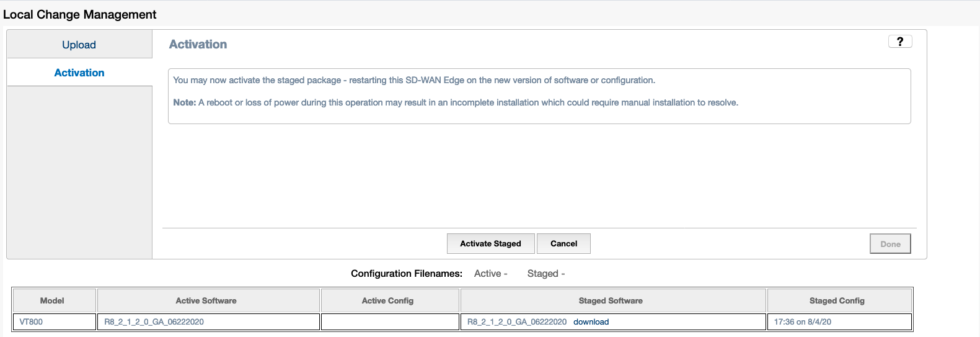
Task: Click the Local Change Management title
Action: click(x=80, y=15)
